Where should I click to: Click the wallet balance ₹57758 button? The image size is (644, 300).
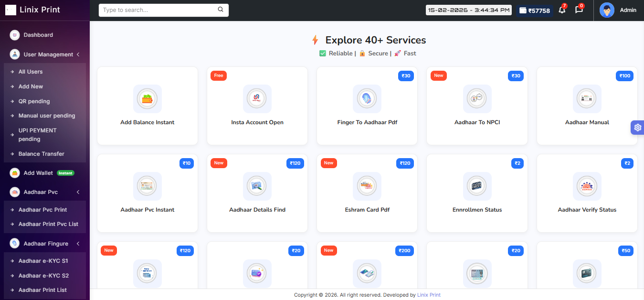[535, 11]
